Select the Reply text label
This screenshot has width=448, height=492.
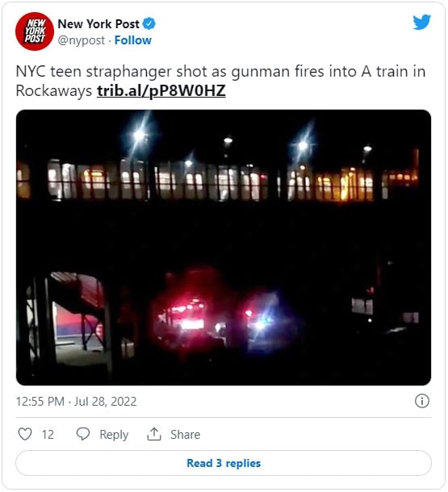tap(114, 435)
